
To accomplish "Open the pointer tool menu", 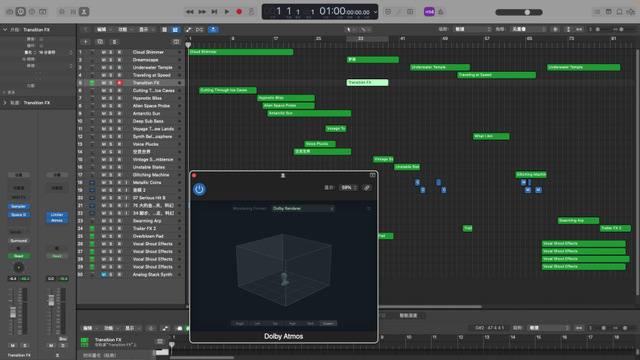I will coord(350,29).
